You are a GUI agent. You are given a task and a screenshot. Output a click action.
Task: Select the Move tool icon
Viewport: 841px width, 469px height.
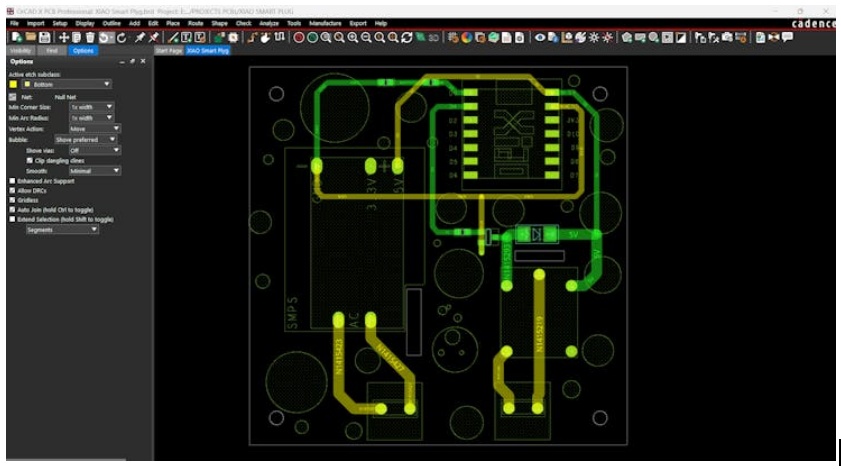point(64,37)
